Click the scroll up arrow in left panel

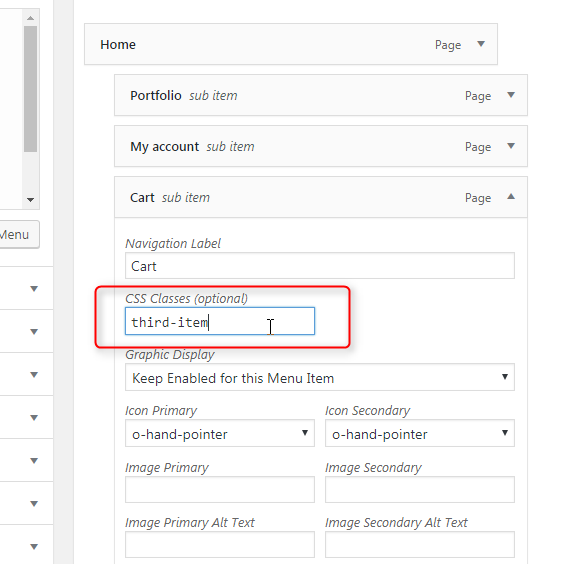[30, 18]
